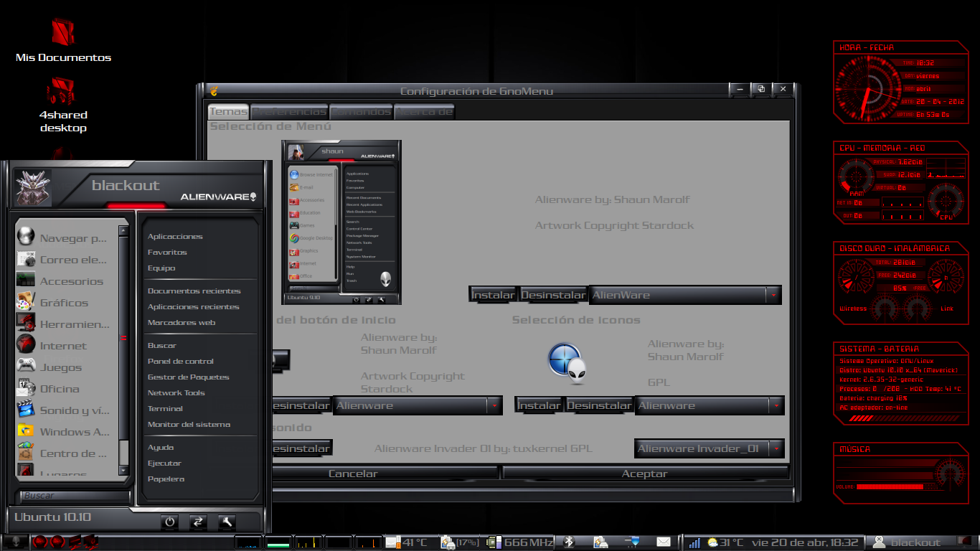Select Equipo in the GnoMenu list

[x=161, y=268]
